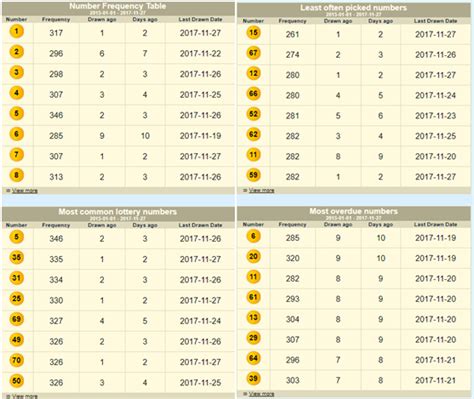Screen dimensions: 474x399
Task: Click frequency value 261
Action: coord(292,34)
